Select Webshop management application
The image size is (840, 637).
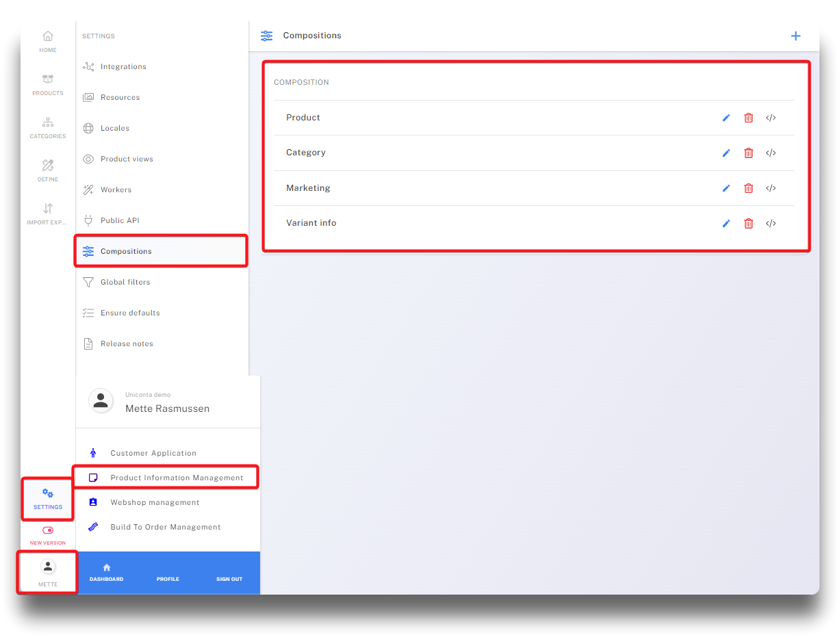pyautogui.click(x=155, y=502)
